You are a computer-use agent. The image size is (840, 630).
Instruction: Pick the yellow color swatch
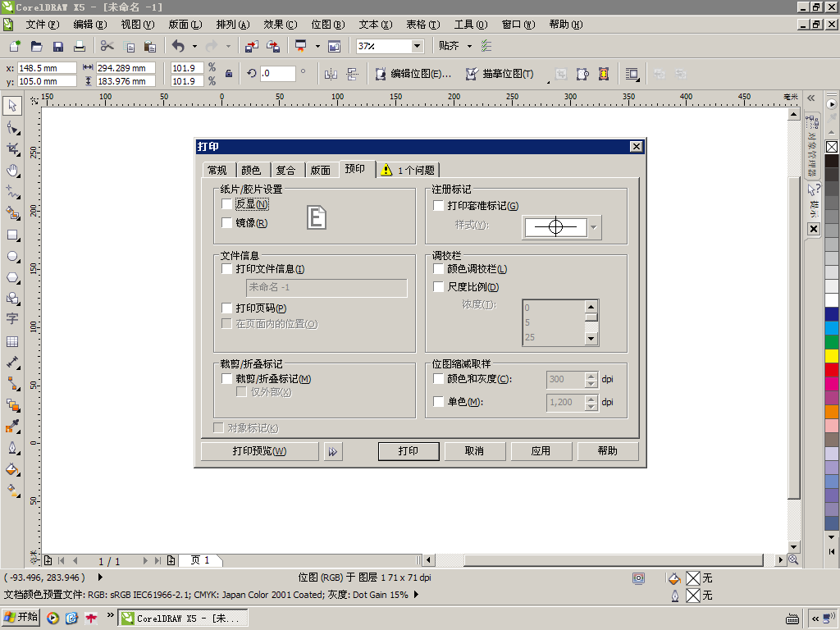point(832,356)
